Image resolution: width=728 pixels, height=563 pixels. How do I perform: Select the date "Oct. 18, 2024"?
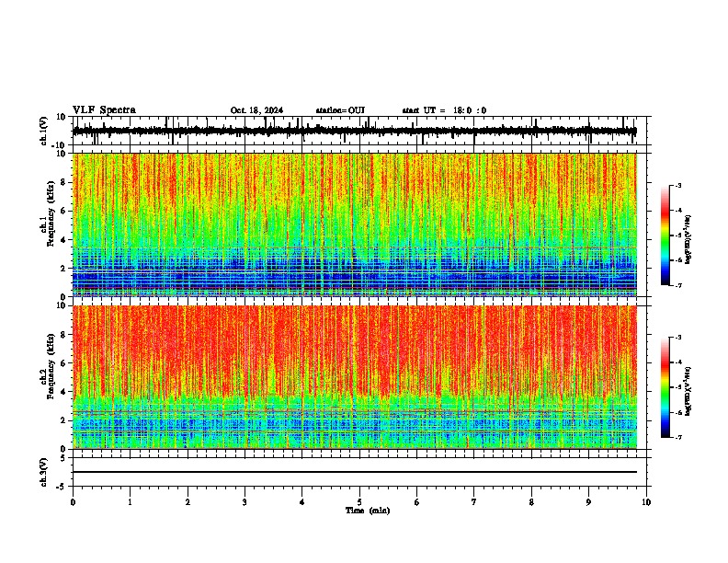point(256,110)
